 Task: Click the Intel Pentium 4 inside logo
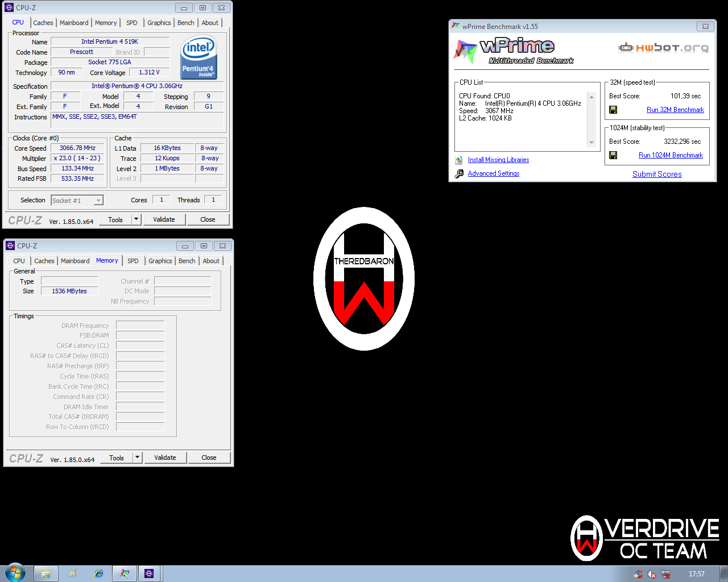pos(198,57)
